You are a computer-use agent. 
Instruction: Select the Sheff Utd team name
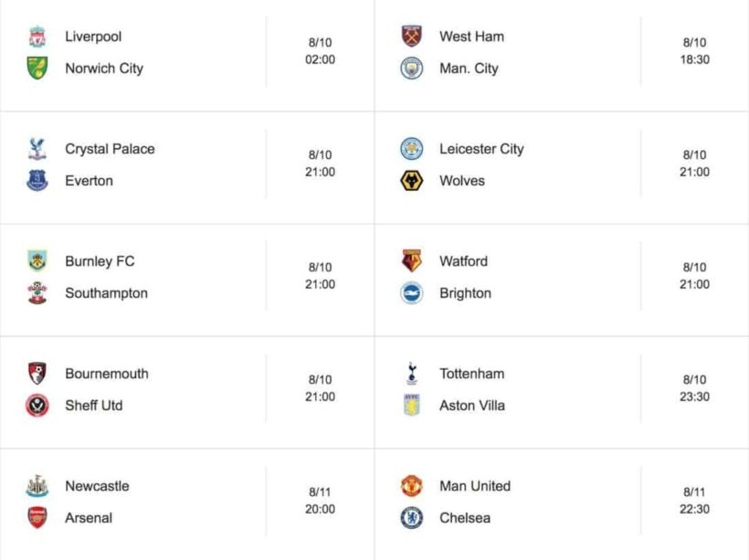(x=93, y=406)
